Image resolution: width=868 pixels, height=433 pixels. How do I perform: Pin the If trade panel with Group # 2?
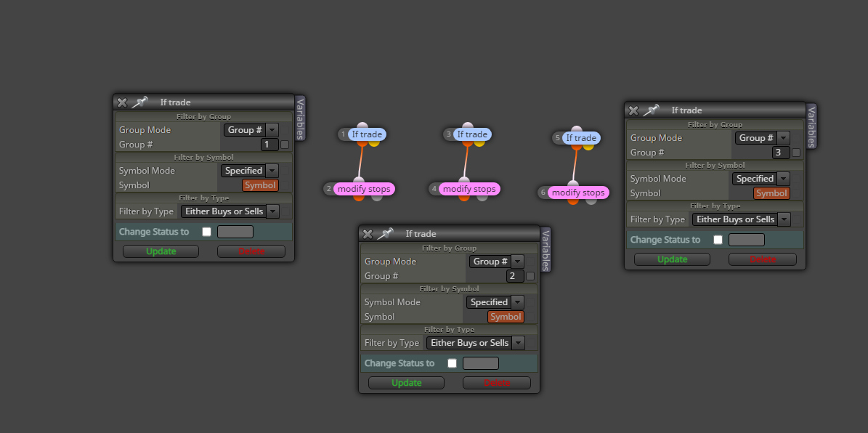pos(385,234)
